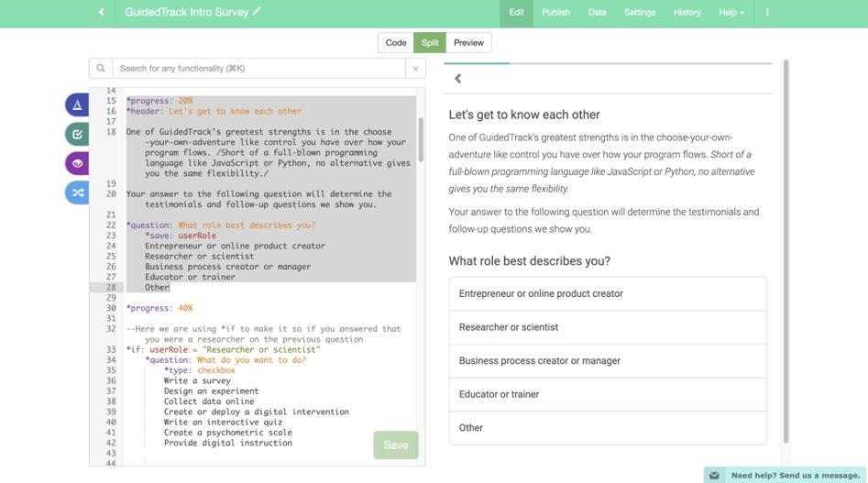Switch to the Code view tab
The image size is (868, 483).
pos(396,43)
